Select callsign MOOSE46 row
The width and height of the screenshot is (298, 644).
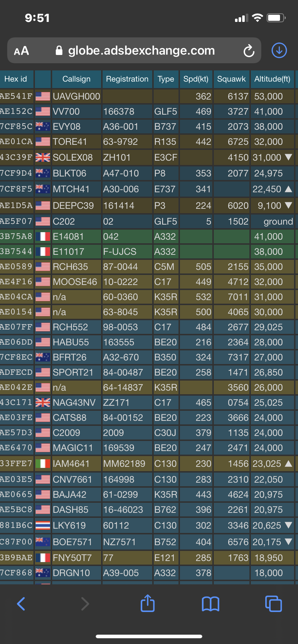[148, 282]
